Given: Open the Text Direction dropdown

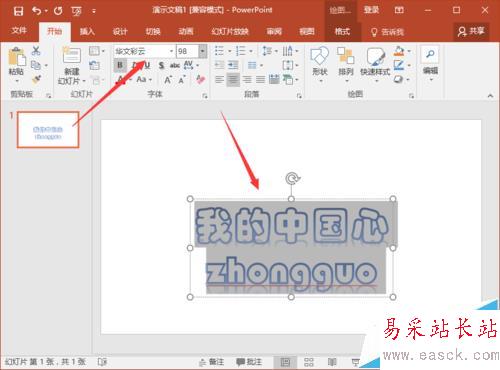Looking at the screenshot, I should tap(290, 51).
